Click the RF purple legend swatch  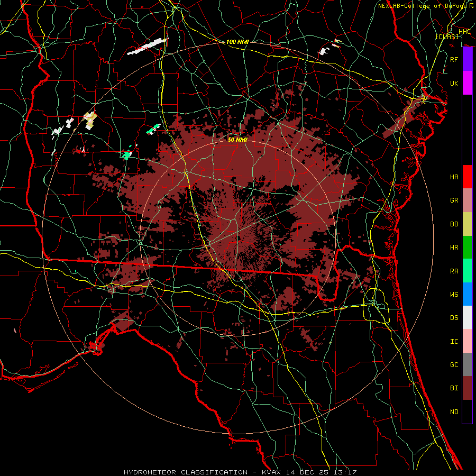pos(467,59)
